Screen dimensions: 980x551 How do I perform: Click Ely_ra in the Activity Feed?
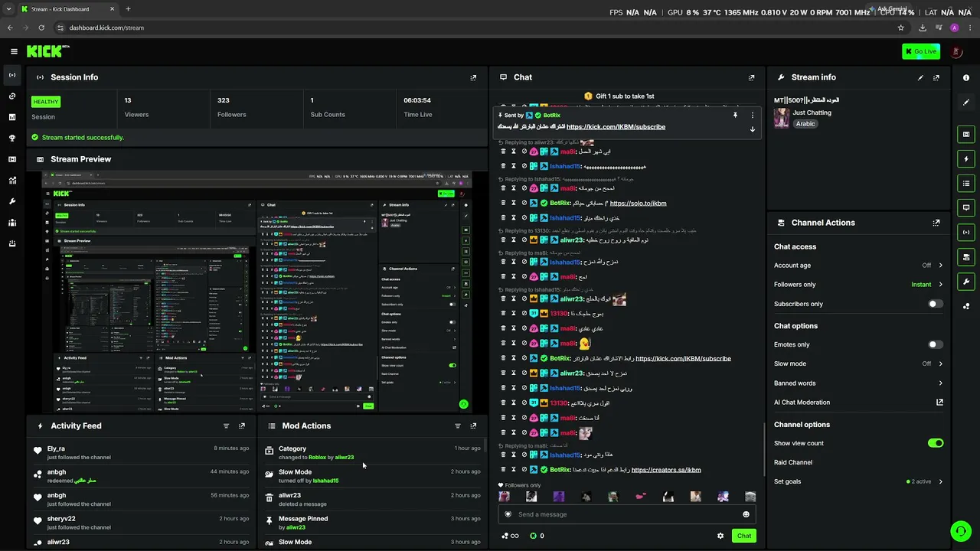pos(56,448)
